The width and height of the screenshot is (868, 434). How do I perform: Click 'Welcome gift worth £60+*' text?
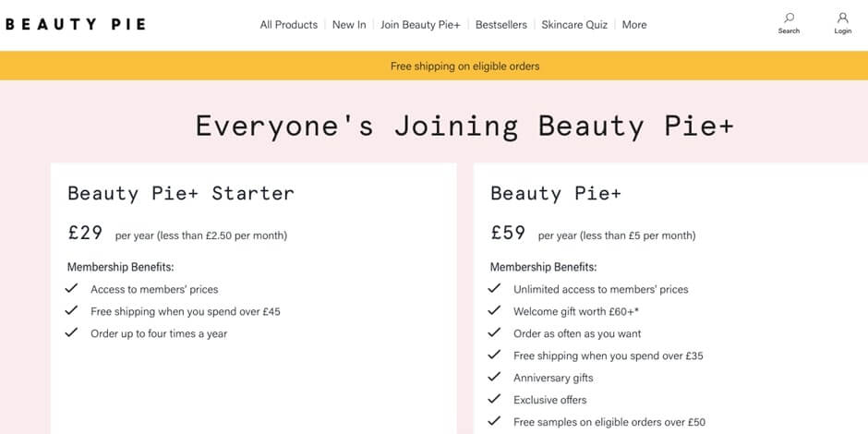pos(575,312)
